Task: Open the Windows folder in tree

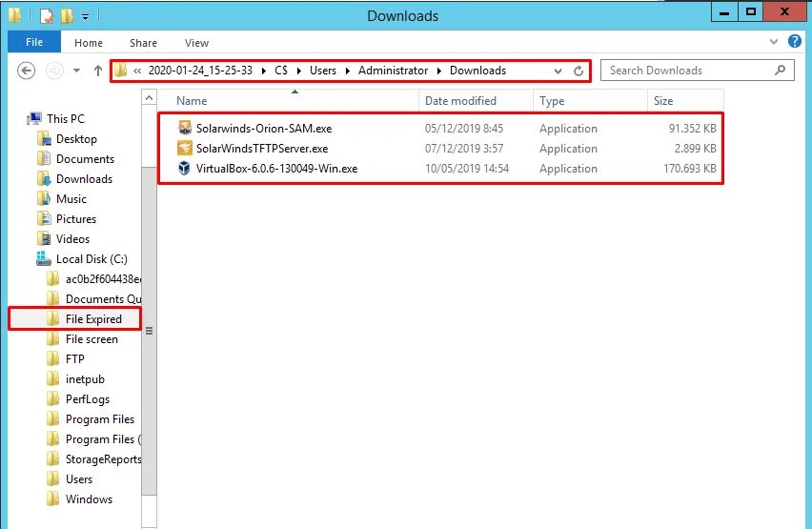Action: pos(89,499)
